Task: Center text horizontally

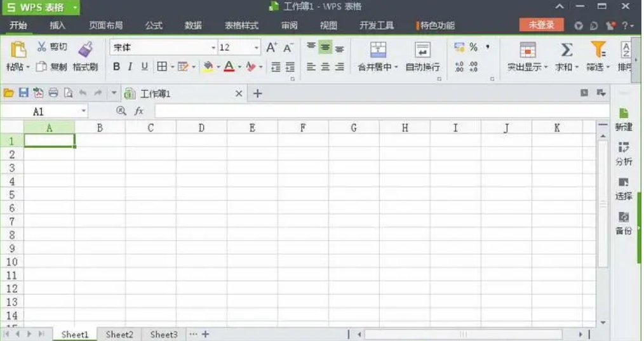Action: click(325, 67)
